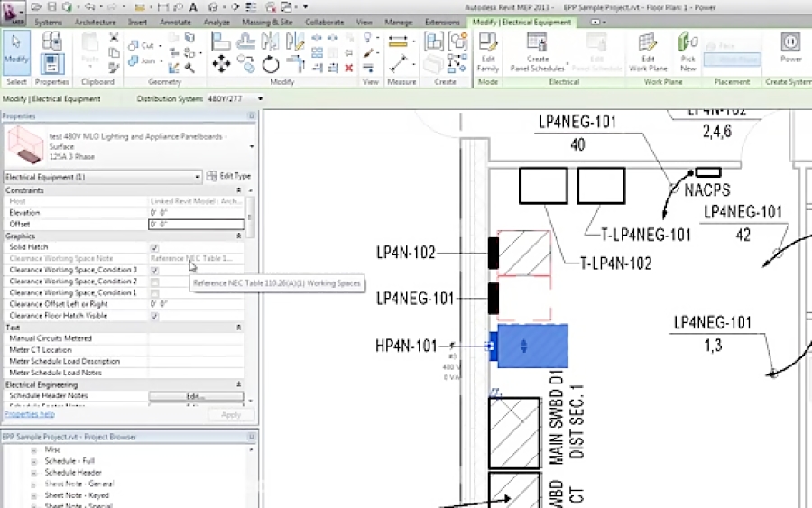Screen dimensions: 812x508
Task: Collapse the Constraints section in Properties
Action: [239, 190]
